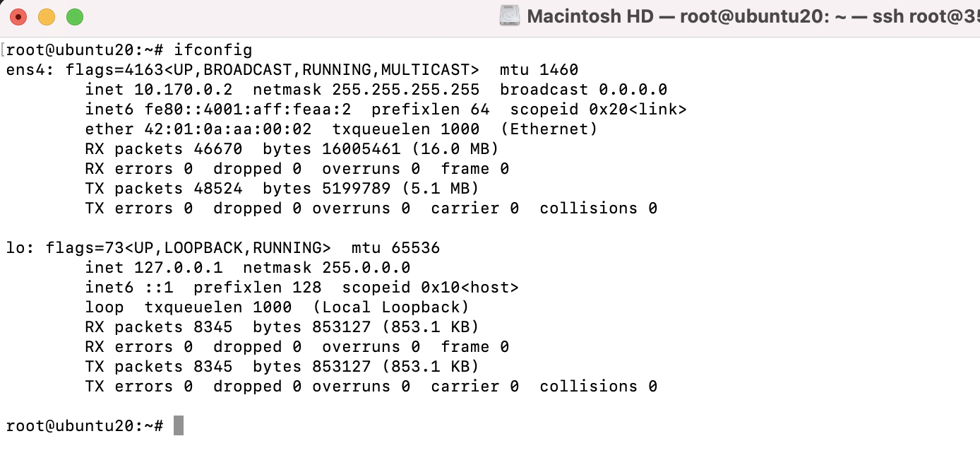
Task: Close the terminal window with red button
Action: 18,16
